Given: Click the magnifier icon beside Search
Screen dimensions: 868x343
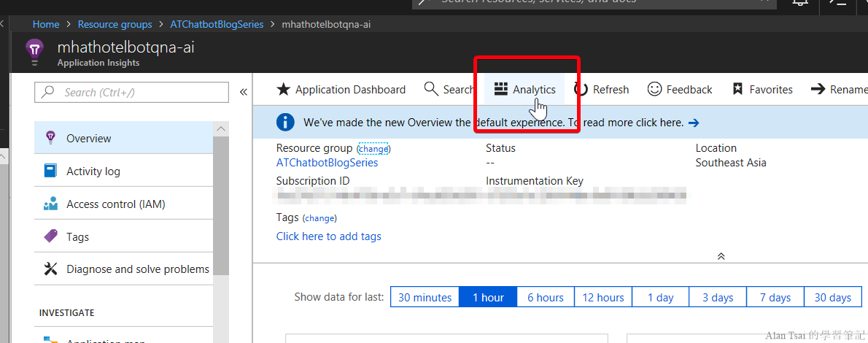Looking at the screenshot, I should (x=430, y=88).
